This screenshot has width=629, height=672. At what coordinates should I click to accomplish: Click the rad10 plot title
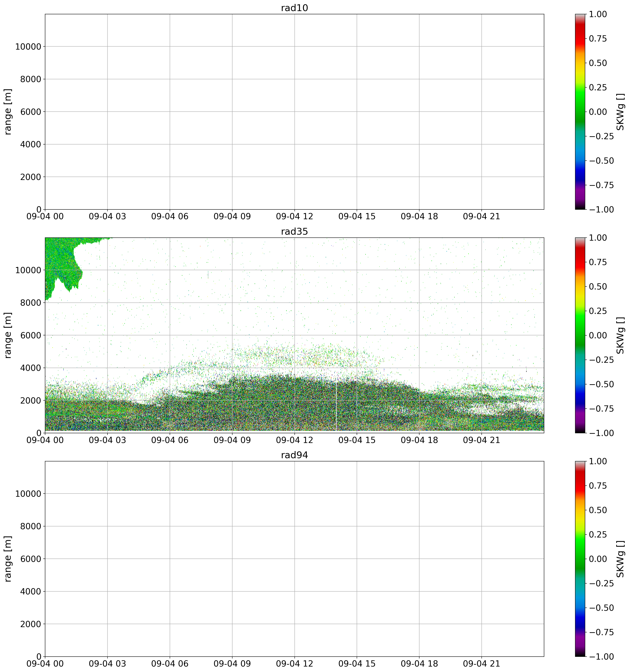[x=294, y=8]
